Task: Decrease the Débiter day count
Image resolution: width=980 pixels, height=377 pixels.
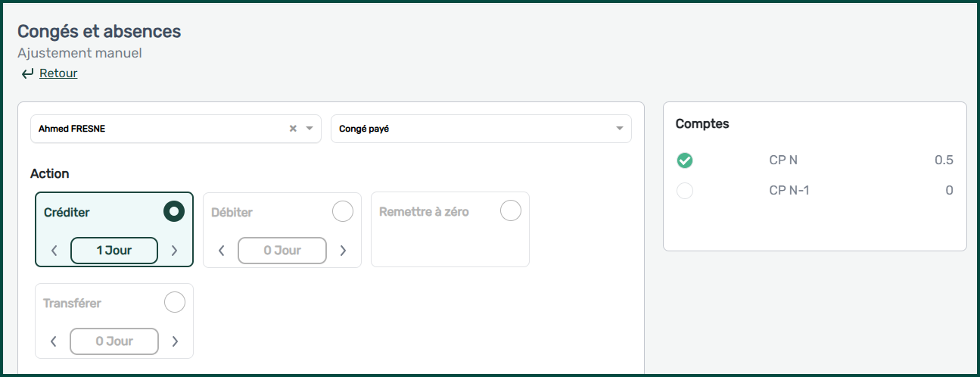Action: click(221, 251)
